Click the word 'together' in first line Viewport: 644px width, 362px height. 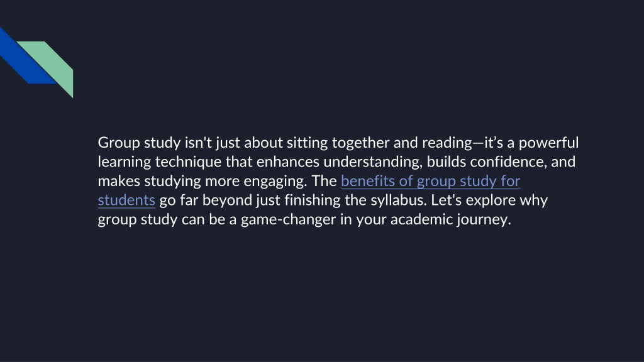[x=360, y=143]
